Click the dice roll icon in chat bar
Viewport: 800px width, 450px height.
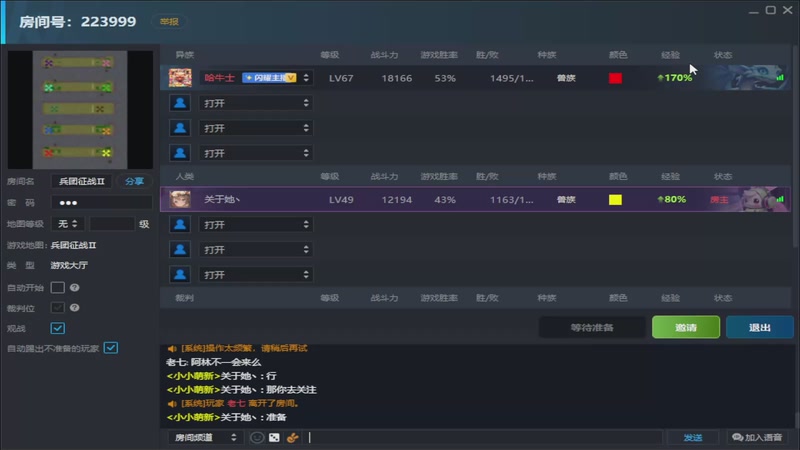click(274, 437)
